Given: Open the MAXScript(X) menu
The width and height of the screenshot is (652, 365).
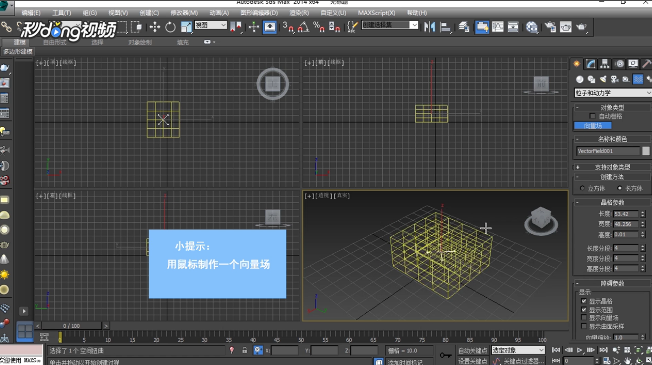Looking at the screenshot, I should (x=376, y=13).
